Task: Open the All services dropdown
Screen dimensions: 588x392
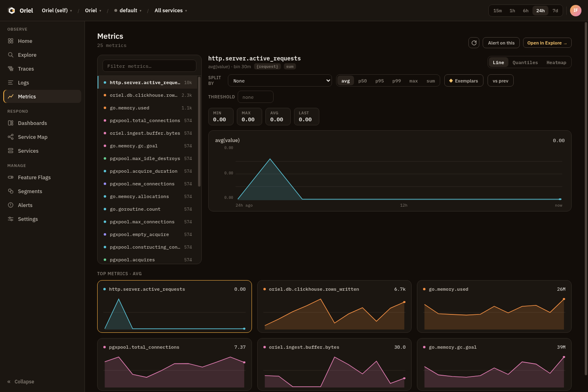Action: (x=171, y=11)
